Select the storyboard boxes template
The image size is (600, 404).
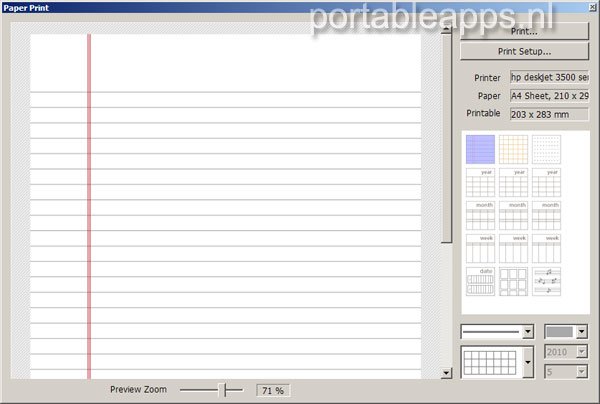pos(513,281)
